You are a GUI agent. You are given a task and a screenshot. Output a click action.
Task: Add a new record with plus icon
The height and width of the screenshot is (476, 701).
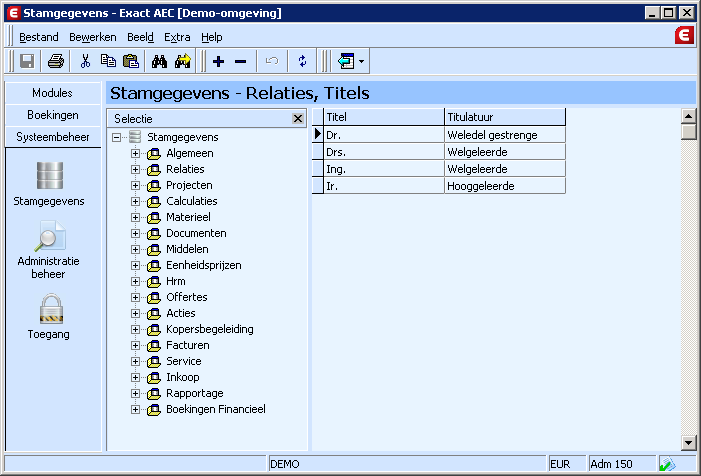218,61
